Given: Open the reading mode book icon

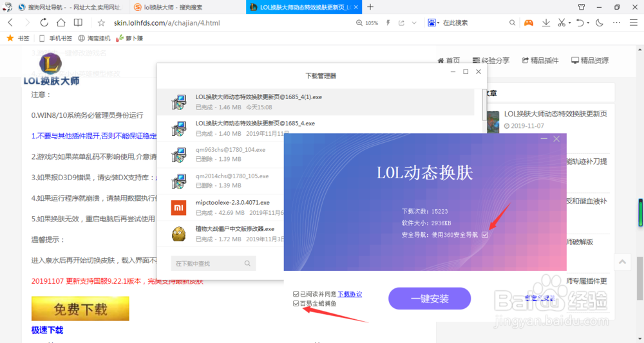Looking at the screenshot, I should (78, 23).
